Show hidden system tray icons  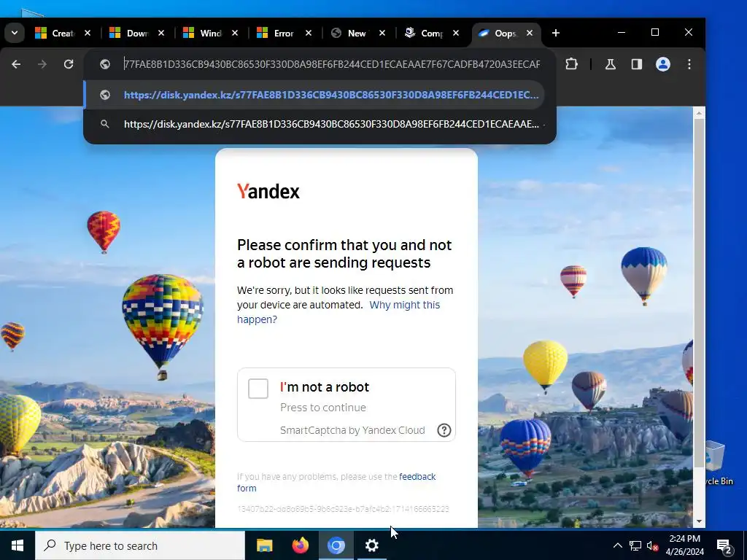pyautogui.click(x=617, y=545)
